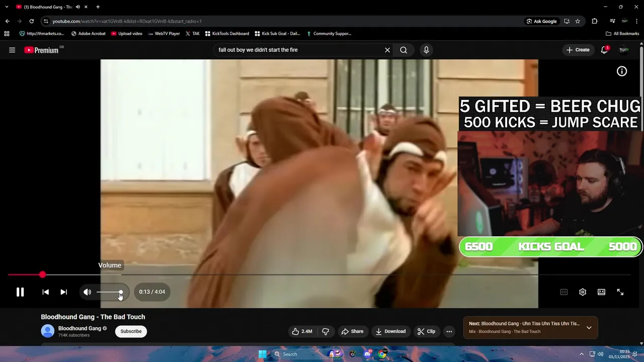Screen dimensions: 644x362
Task: Run search with magnifier button
Action: tap(404, 50)
